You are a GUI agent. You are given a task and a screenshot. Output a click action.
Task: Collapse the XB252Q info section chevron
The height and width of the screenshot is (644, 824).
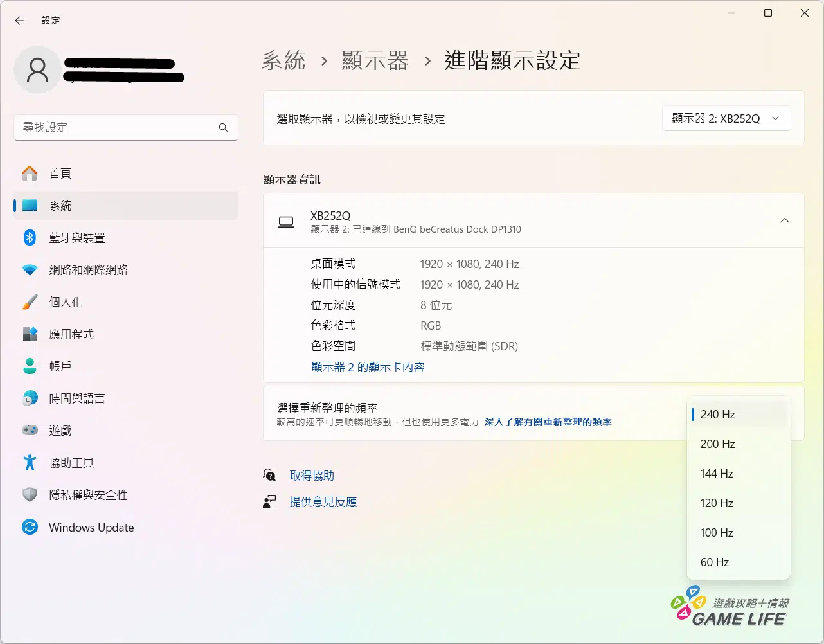(784, 220)
